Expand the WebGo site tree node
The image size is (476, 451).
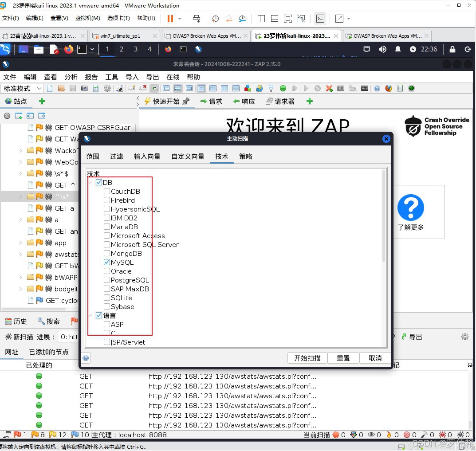20,162
